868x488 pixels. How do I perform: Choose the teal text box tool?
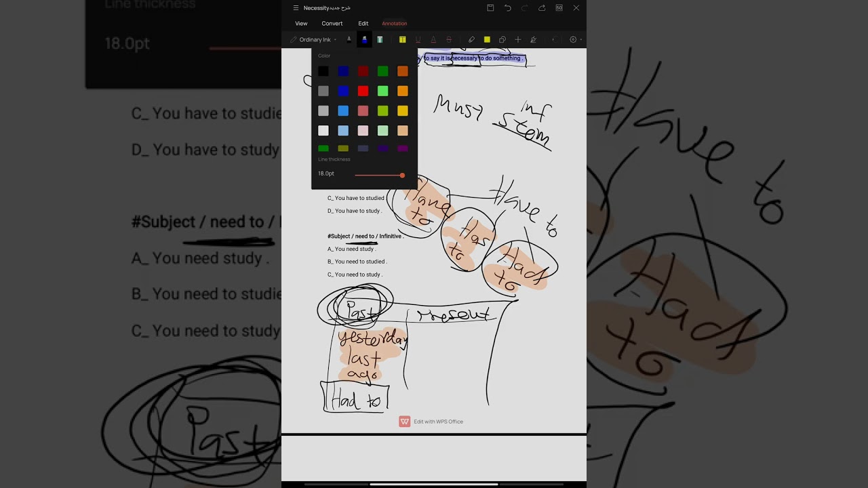pyautogui.click(x=380, y=39)
